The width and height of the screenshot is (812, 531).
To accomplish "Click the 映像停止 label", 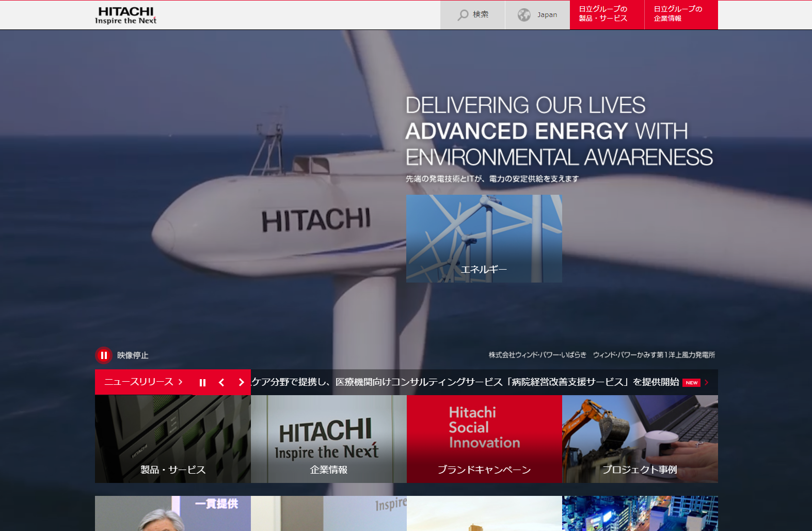I will 133,355.
